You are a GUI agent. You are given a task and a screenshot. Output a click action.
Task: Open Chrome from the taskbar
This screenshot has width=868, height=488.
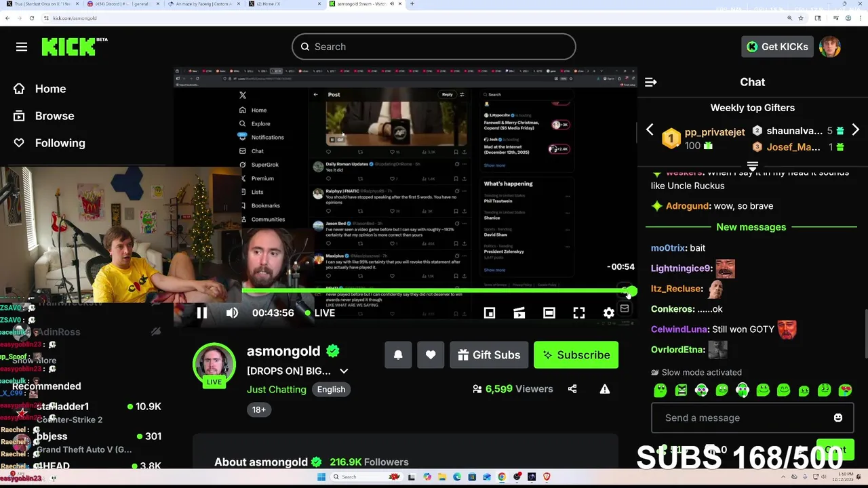pos(501,477)
